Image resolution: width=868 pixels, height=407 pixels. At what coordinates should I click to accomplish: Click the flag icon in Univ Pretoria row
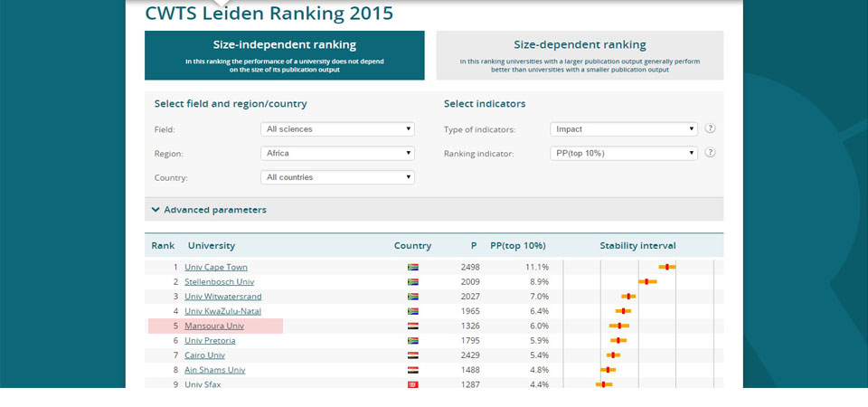click(x=413, y=341)
